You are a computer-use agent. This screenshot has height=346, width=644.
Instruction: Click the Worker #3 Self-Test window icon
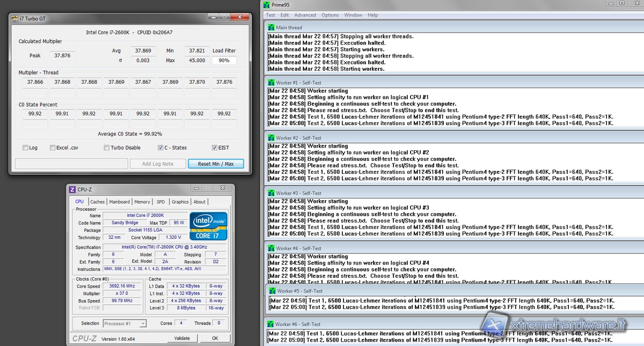tap(271, 193)
